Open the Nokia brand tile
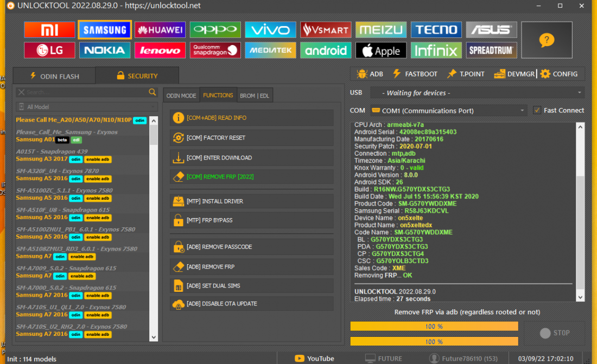This screenshot has height=364, width=597. click(x=105, y=50)
